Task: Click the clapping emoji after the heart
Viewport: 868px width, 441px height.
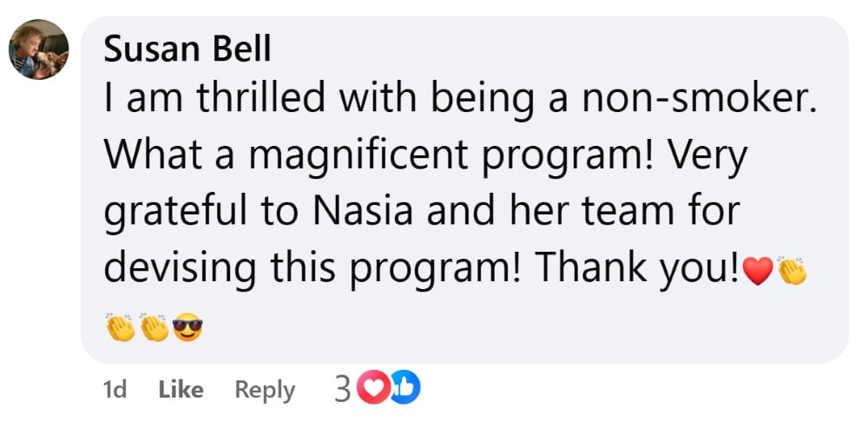Action: 792,273
